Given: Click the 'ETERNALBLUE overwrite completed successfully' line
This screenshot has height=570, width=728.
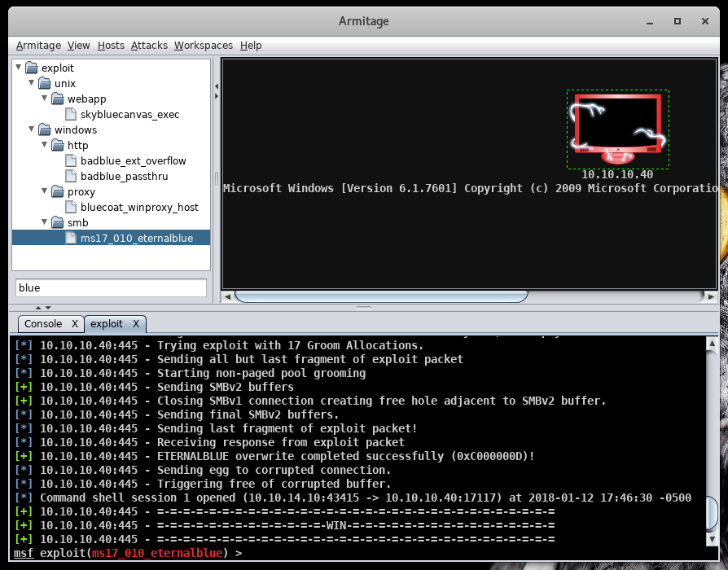Looking at the screenshot, I should (x=274, y=456).
